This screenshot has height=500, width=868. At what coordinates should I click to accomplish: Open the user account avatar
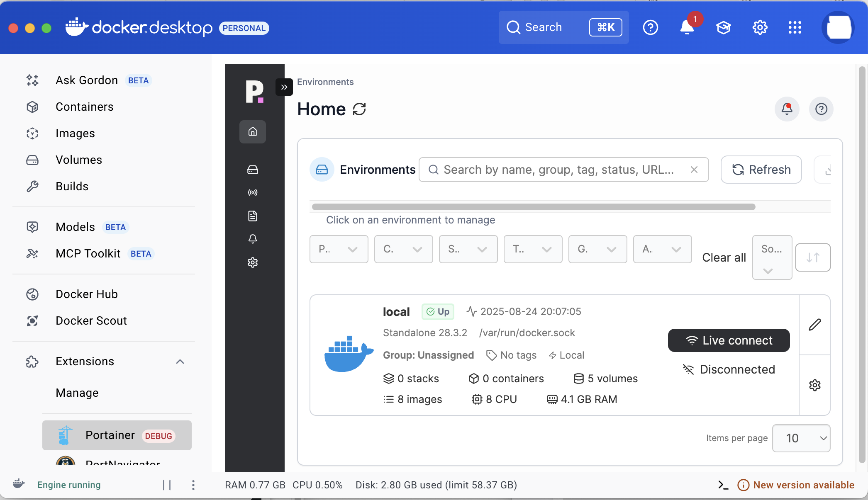coord(839,27)
